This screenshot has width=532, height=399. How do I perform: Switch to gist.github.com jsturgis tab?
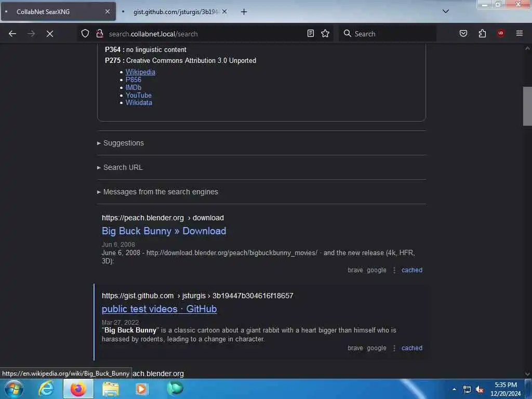[x=175, y=12]
